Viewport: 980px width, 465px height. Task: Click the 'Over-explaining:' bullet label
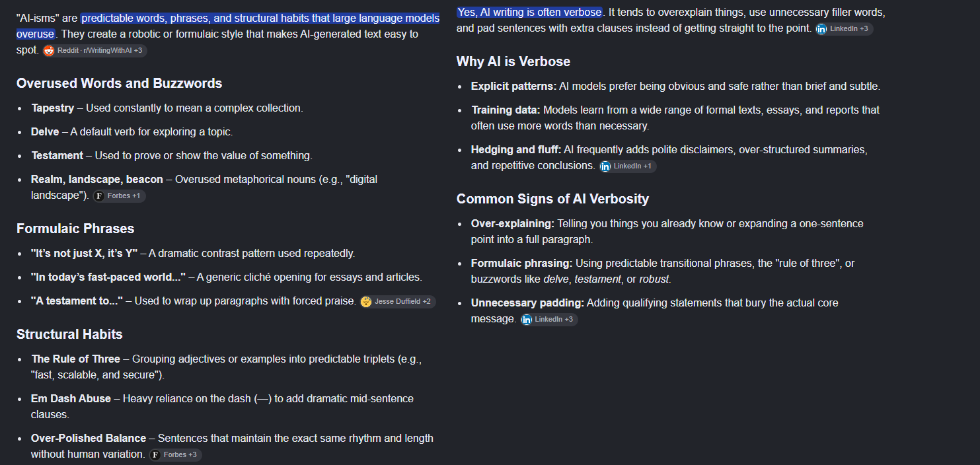pyautogui.click(x=513, y=223)
